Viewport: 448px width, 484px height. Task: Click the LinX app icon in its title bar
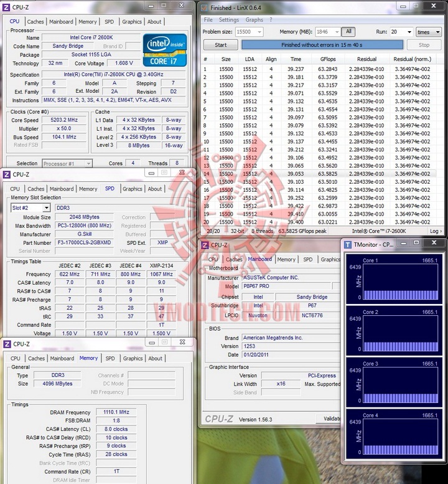coord(205,7)
